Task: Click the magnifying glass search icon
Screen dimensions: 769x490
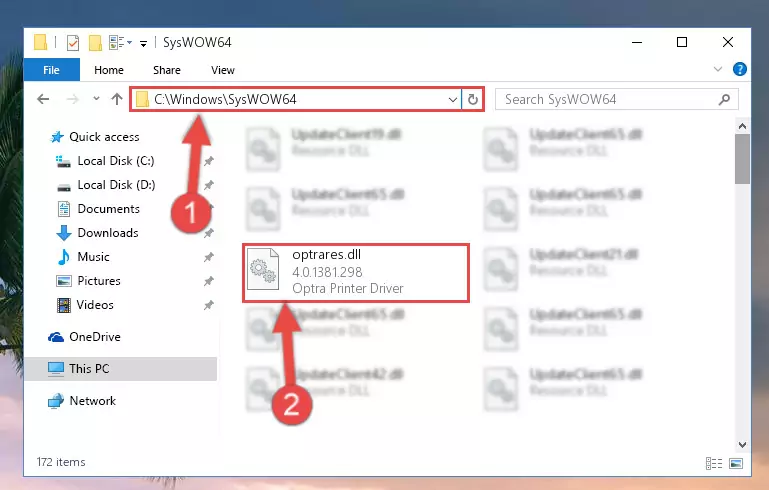Action: (724, 100)
